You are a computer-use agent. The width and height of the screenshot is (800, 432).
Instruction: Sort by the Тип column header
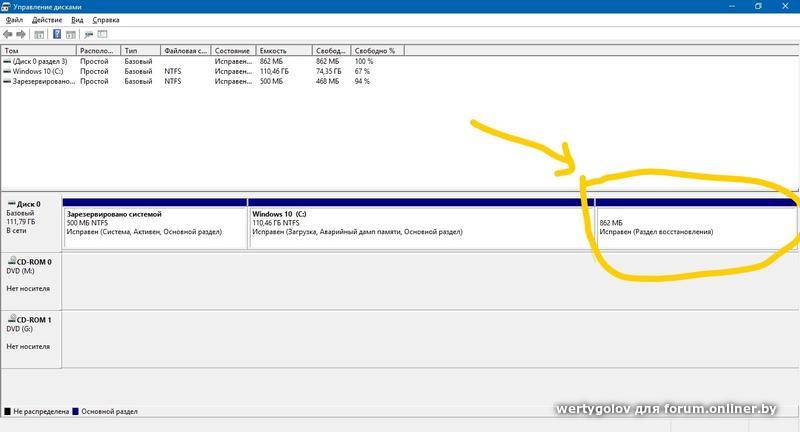point(141,50)
